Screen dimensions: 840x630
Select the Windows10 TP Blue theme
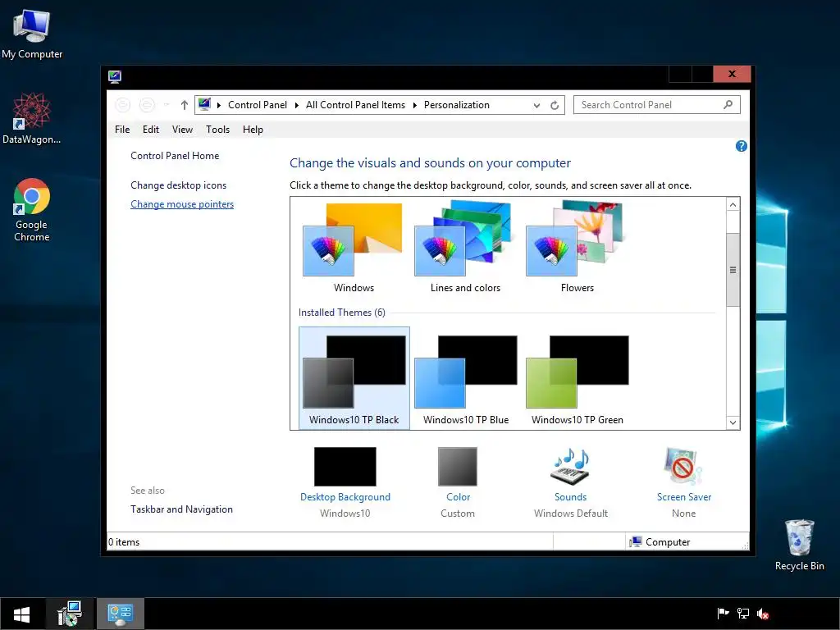(466, 377)
